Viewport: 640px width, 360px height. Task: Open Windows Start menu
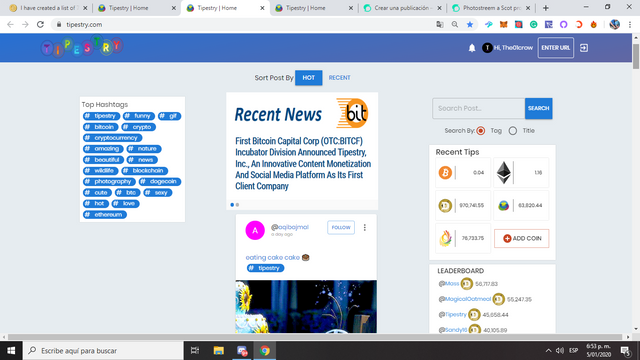pyautogui.click(x=11, y=351)
